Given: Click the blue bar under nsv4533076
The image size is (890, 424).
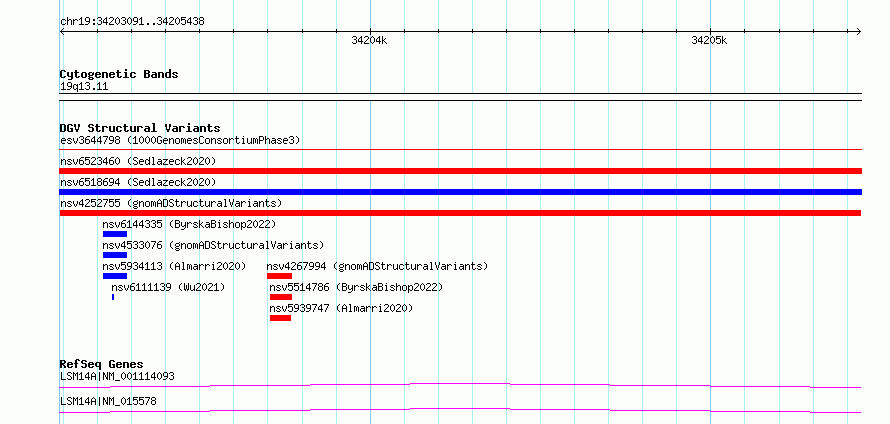Looking at the screenshot, I should (115, 255).
